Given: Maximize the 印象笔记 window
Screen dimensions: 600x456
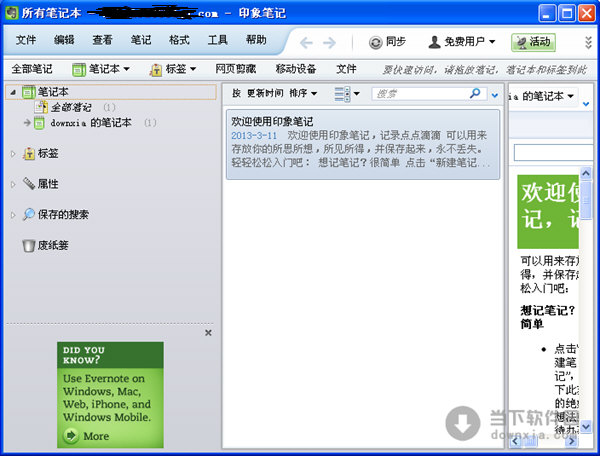Looking at the screenshot, I should [x=567, y=13].
